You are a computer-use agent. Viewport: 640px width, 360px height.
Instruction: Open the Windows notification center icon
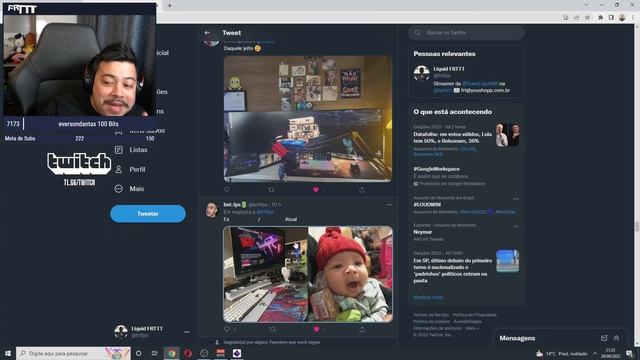pos(629,353)
